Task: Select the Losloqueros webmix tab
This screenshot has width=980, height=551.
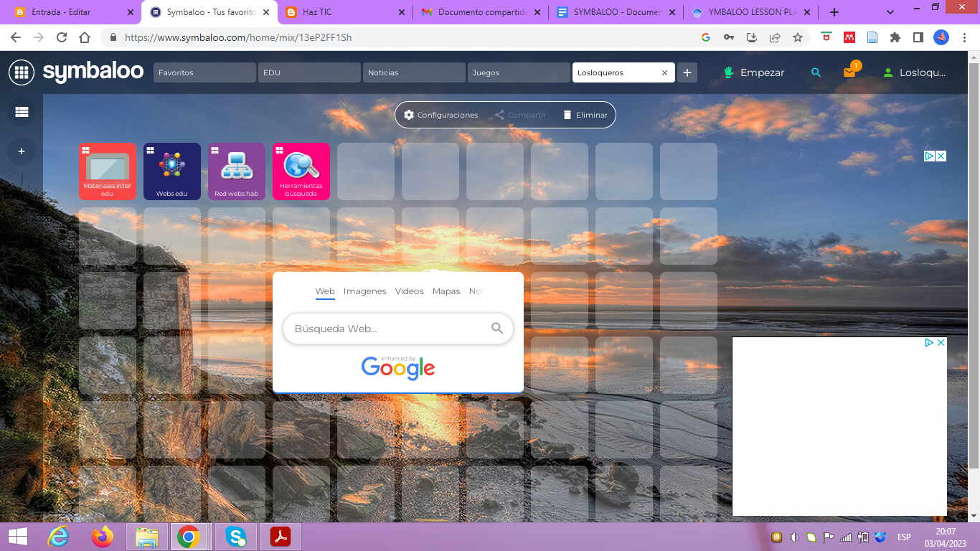Action: [x=623, y=72]
